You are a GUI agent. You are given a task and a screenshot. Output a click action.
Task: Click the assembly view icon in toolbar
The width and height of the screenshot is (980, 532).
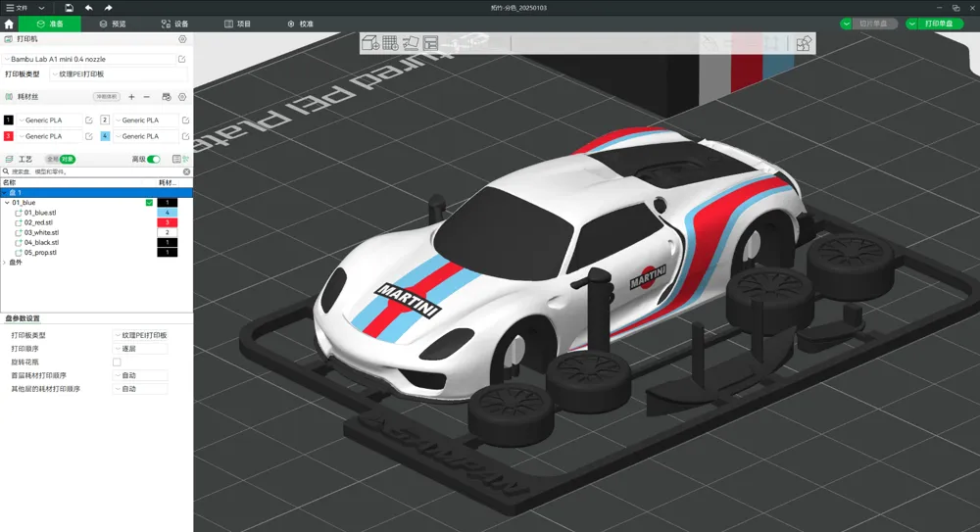(x=804, y=43)
